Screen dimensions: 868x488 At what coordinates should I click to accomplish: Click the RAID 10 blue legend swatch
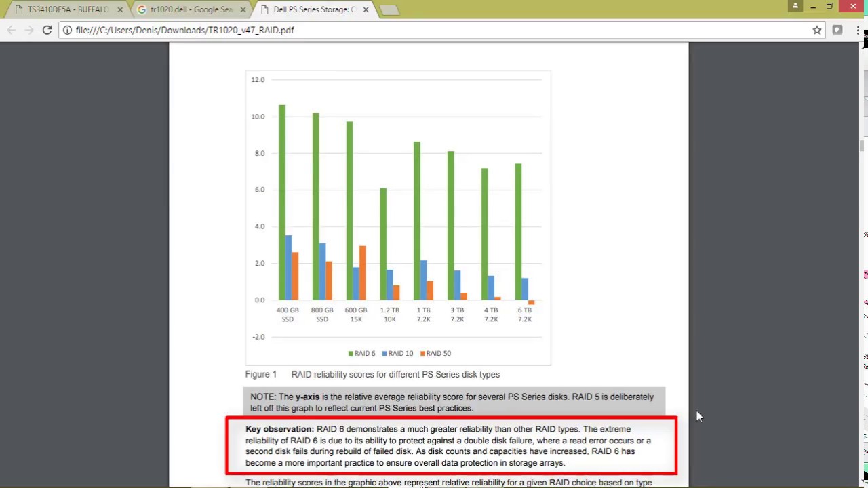[384, 354]
